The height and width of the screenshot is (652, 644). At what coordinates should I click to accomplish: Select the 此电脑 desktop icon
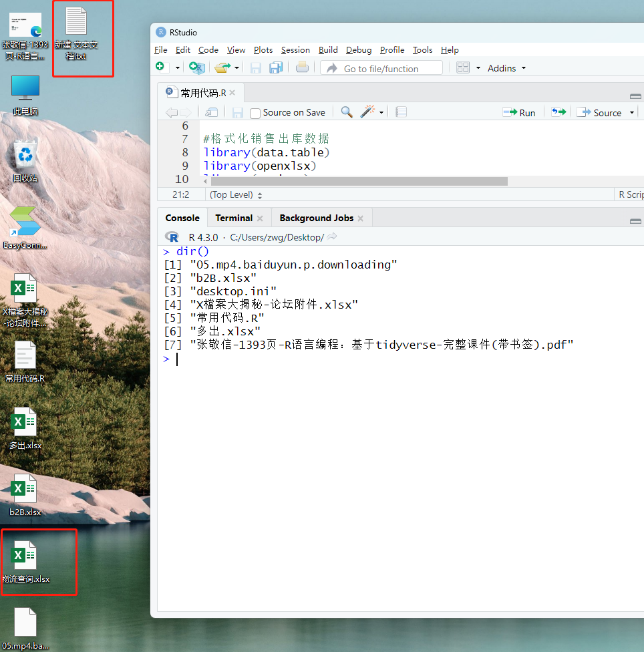25,96
